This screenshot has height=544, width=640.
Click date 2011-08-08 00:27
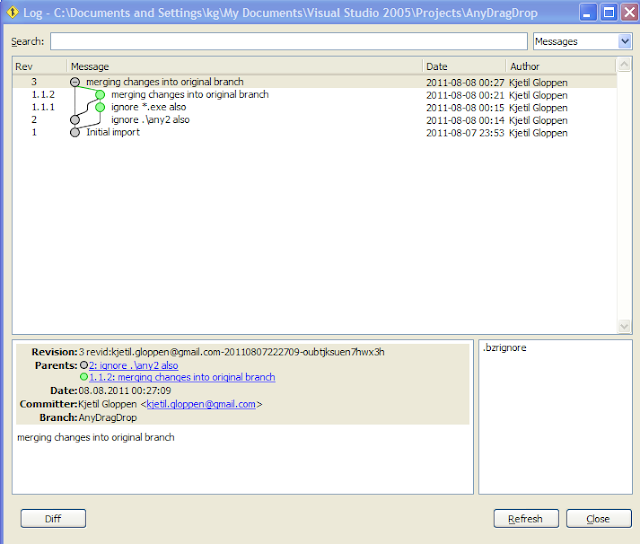click(465, 82)
